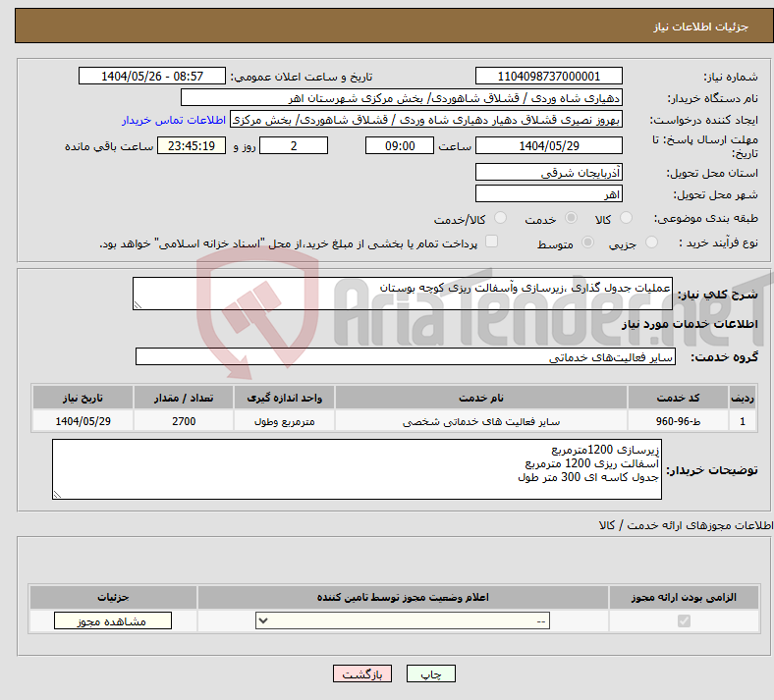
Task: Click the quantity cell 2700
Action: coord(184,421)
